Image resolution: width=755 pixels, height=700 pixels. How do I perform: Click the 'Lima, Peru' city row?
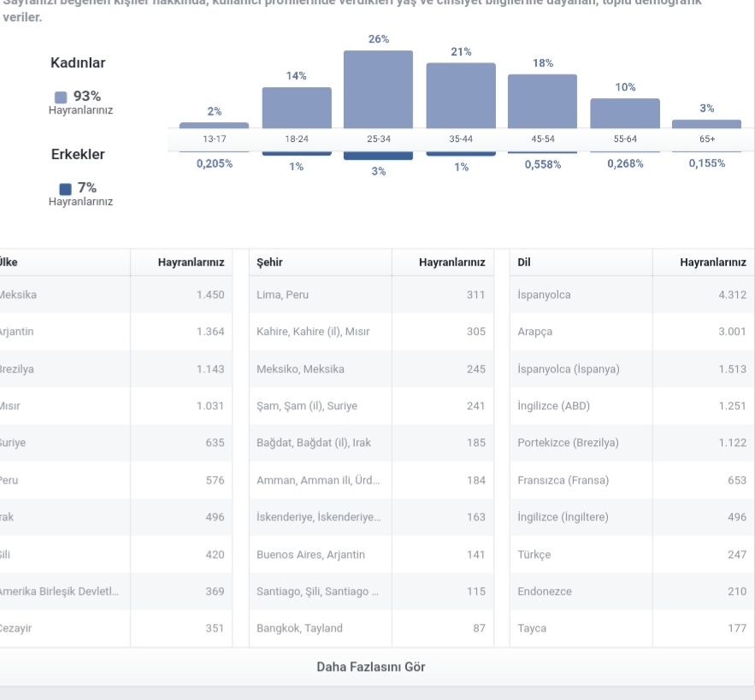(x=371, y=295)
